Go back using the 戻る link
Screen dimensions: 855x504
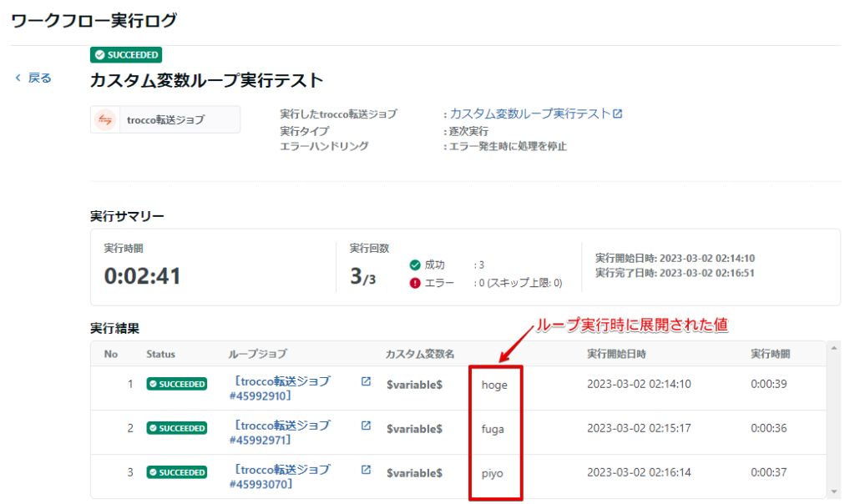coord(33,78)
